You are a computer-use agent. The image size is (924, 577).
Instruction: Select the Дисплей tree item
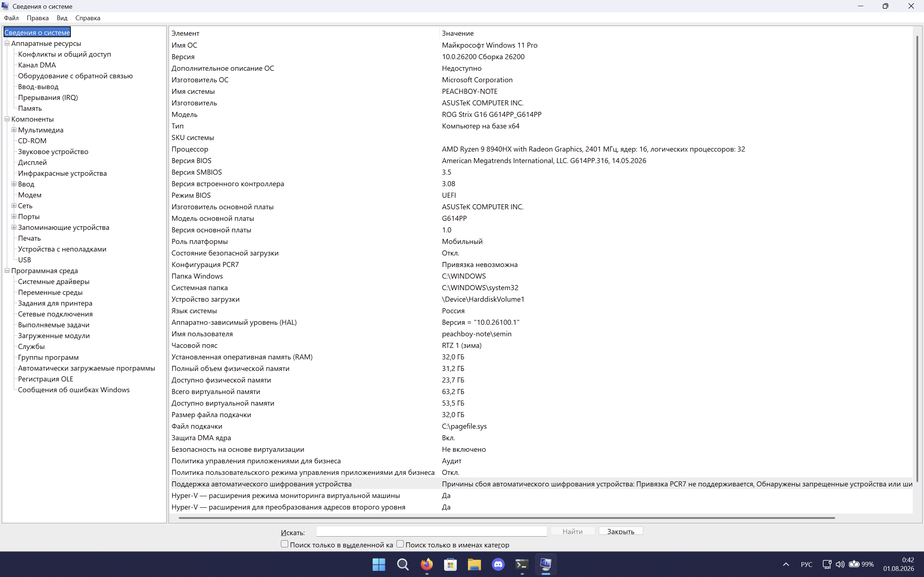(32, 163)
